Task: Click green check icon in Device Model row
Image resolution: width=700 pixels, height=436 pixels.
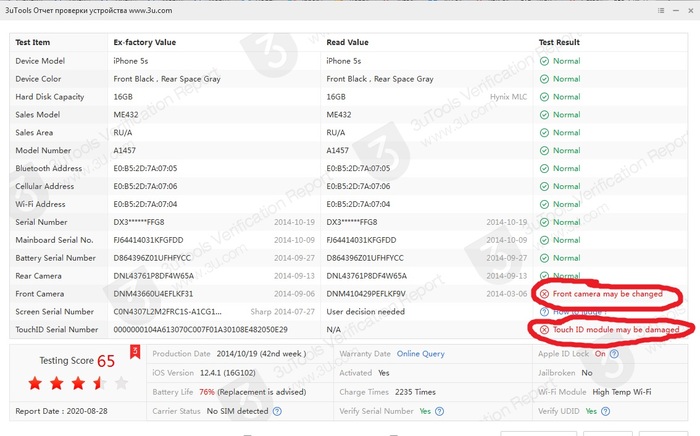Action: 544,61
